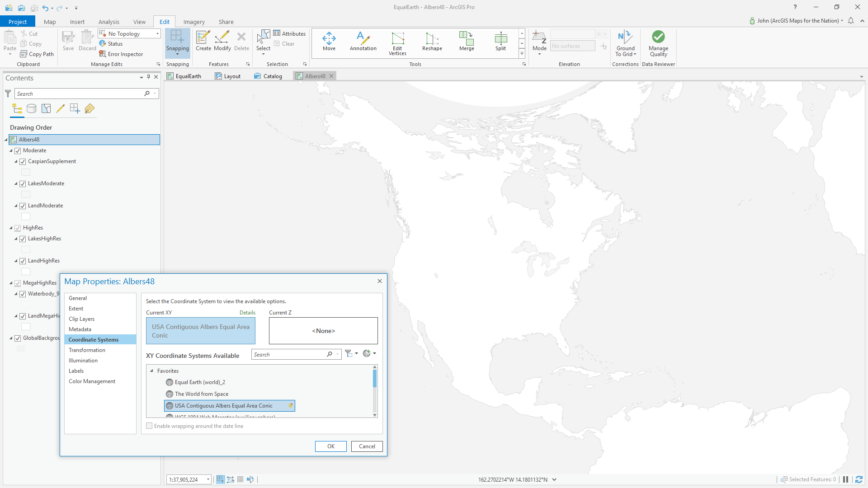Pause map drawing in status bar
This screenshot has width=868, height=488.
(845, 479)
